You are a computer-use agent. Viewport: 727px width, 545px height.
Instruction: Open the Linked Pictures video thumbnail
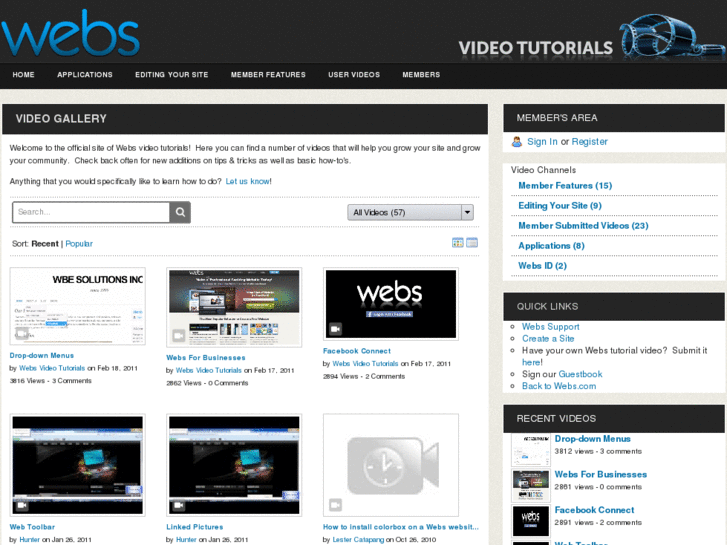coord(234,465)
